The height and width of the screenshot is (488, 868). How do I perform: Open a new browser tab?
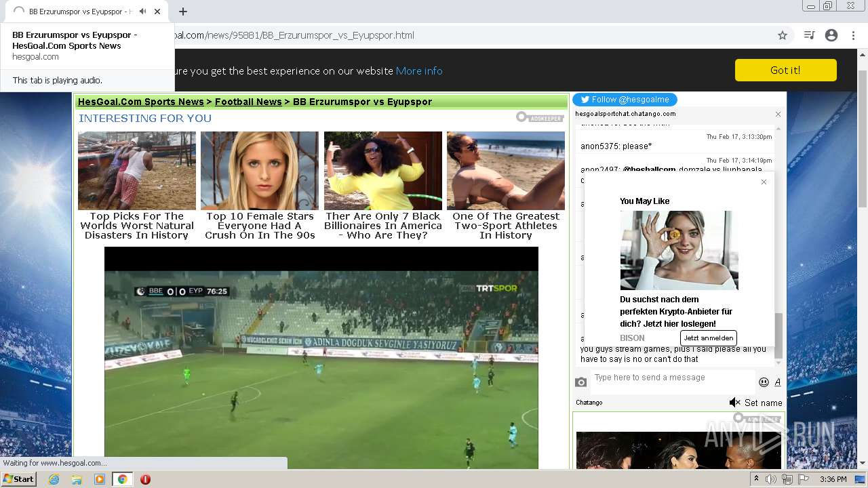click(x=183, y=12)
